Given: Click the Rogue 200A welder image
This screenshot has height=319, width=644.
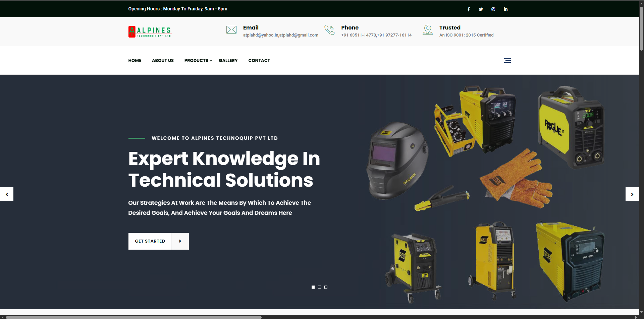Looking at the screenshot, I should [571, 127].
